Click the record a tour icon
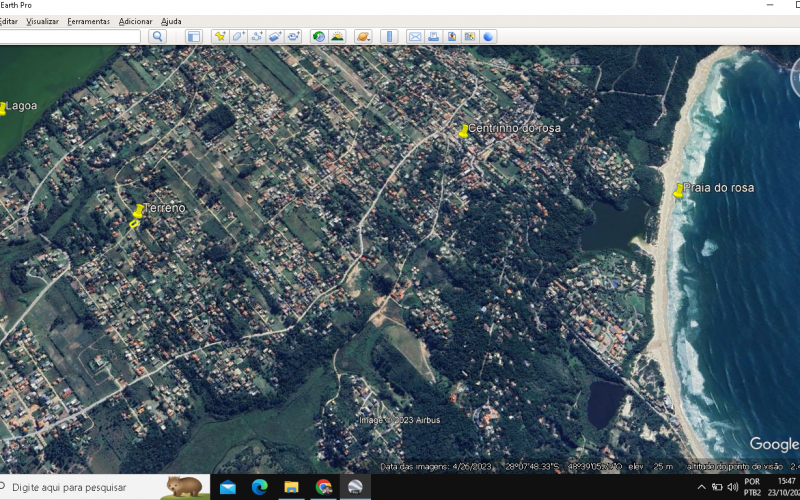This screenshot has height=500, width=800. pyautogui.click(x=294, y=36)
